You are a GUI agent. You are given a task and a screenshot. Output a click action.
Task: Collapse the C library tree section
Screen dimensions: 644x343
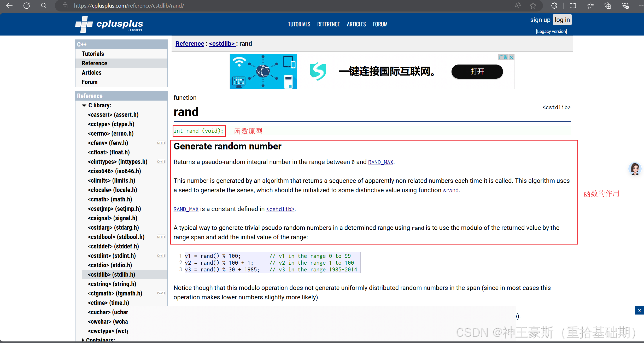(84, 106)
